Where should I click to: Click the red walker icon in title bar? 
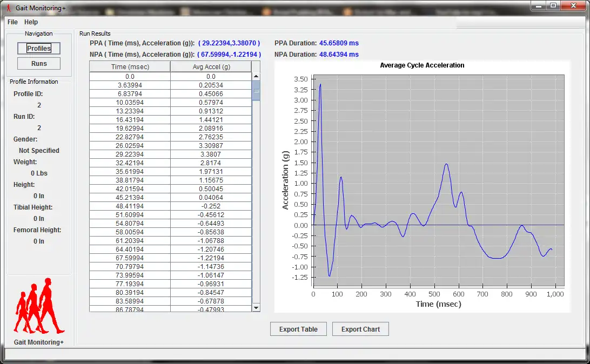pos(8,8)
